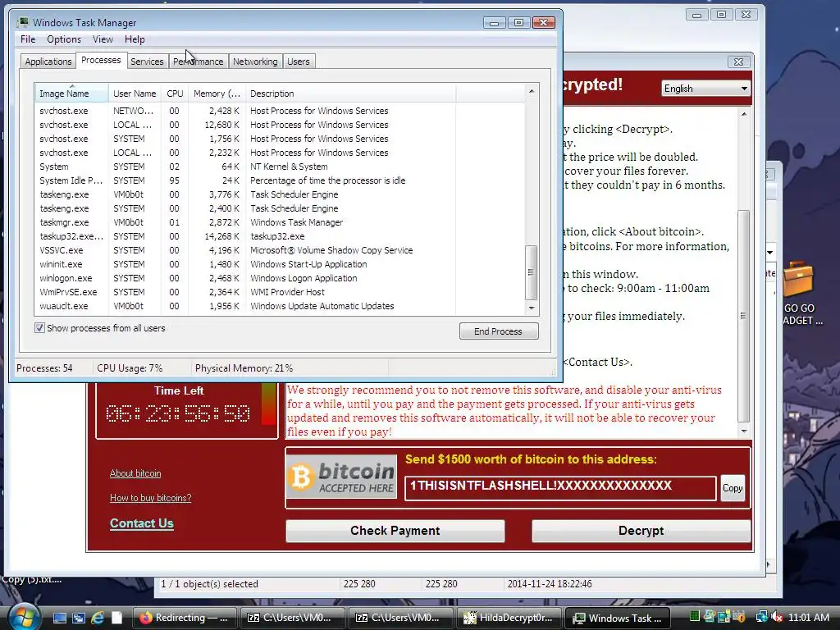Select the wuauclt.exe process row
Viewport: 840px width, 630px height.
coord(280,306)
